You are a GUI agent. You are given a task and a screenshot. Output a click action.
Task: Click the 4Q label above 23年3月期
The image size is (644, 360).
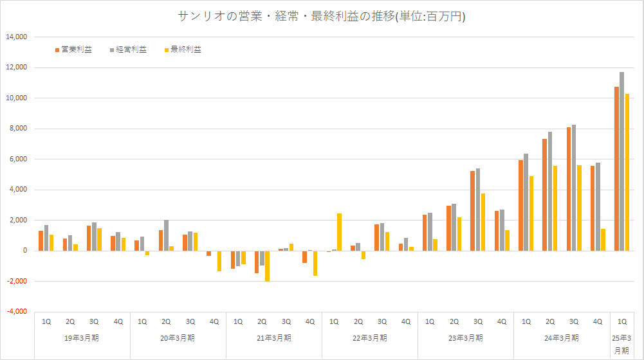[x=502, y=322]
